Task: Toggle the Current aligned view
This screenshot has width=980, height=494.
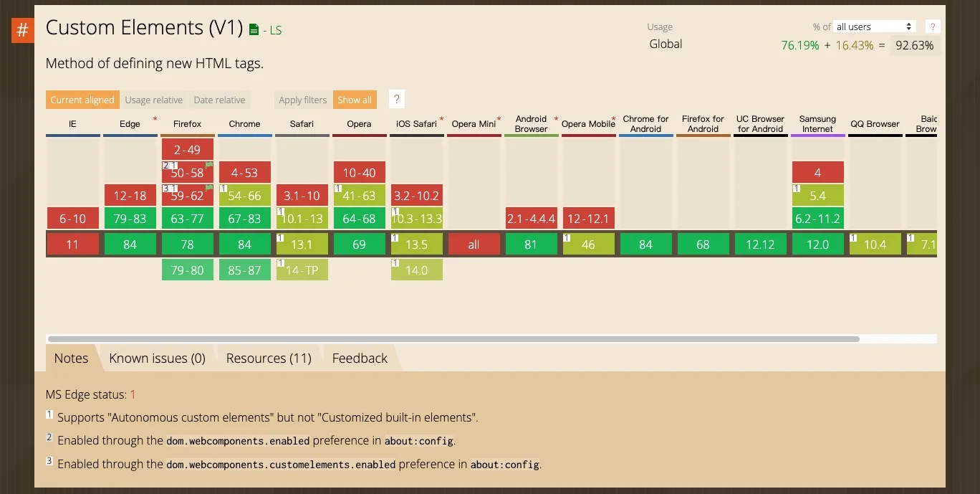Action: click(x=82, y=100)
